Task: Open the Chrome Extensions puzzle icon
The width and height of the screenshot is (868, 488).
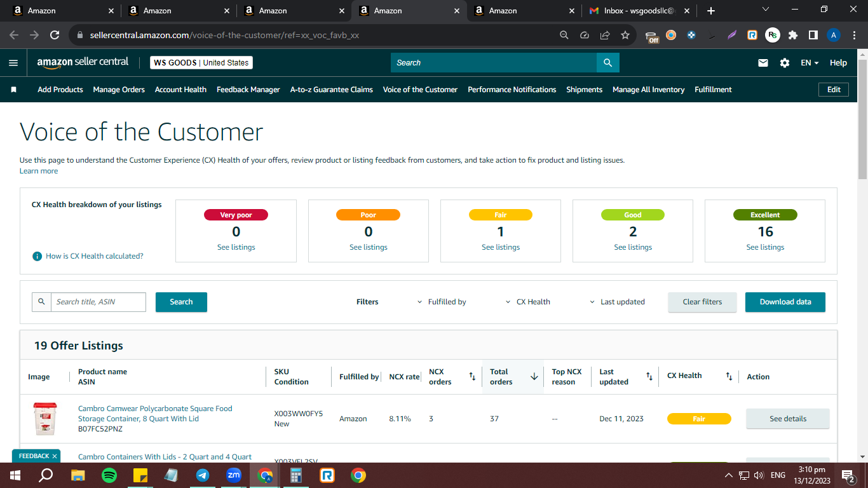Action: pyautogui.click(x=793, y=36)
